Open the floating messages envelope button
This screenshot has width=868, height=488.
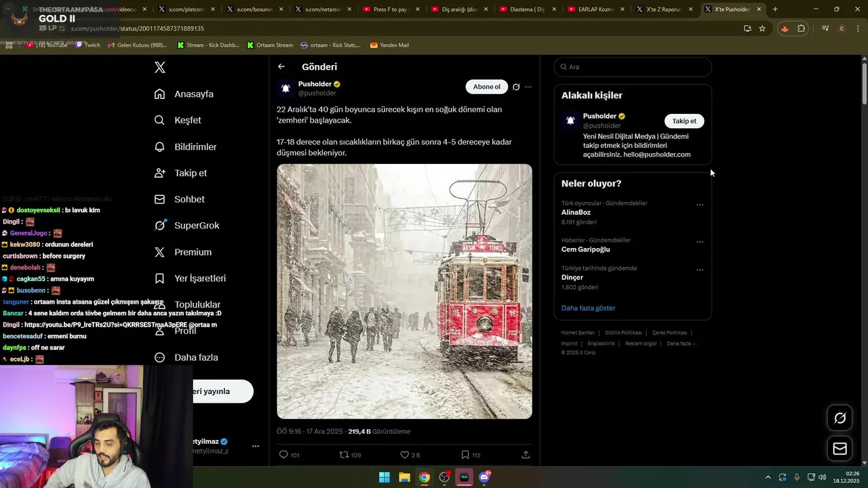click(x=840, y=449)
